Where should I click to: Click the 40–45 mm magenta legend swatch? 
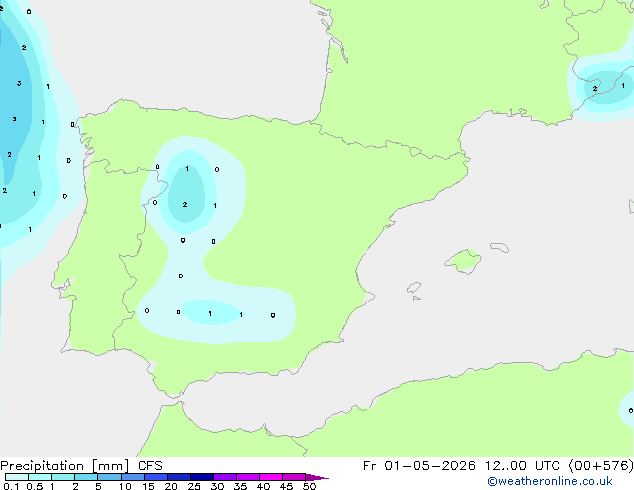(271, 477)
